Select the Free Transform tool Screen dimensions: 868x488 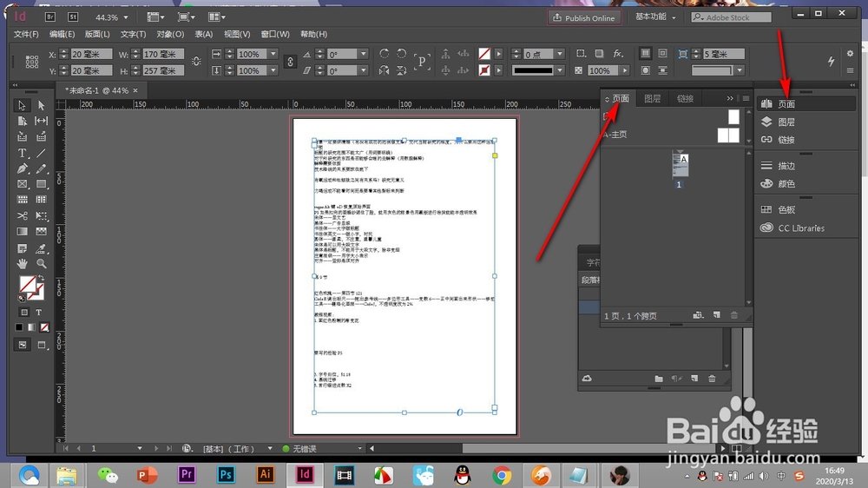click(x=41, y=215)
